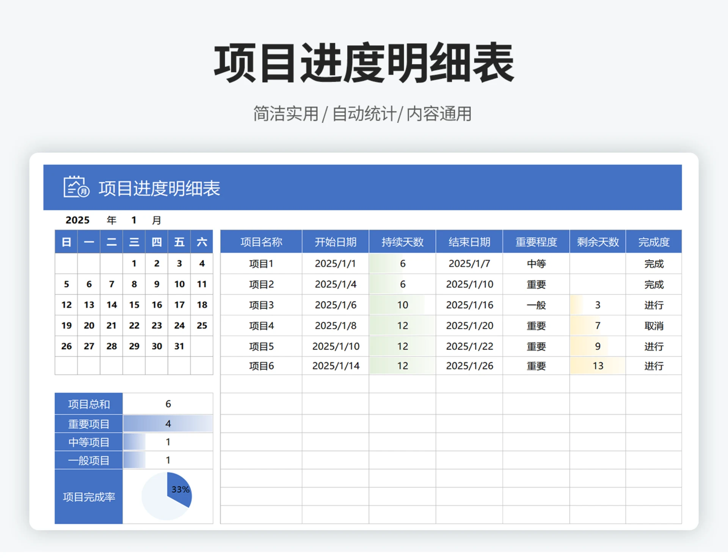Select the 进行 status of 项目6
This screenshot has height=560, width=728.
[x=654, y=365]
